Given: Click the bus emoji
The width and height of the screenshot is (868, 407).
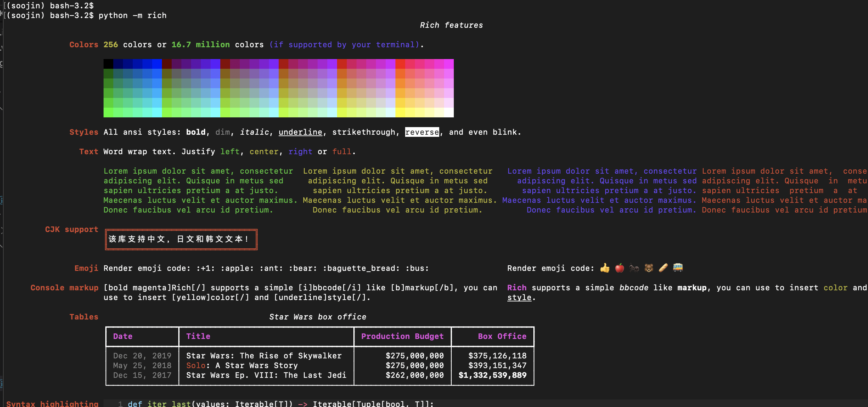Looking at the screenshot, I should [678, 268].
